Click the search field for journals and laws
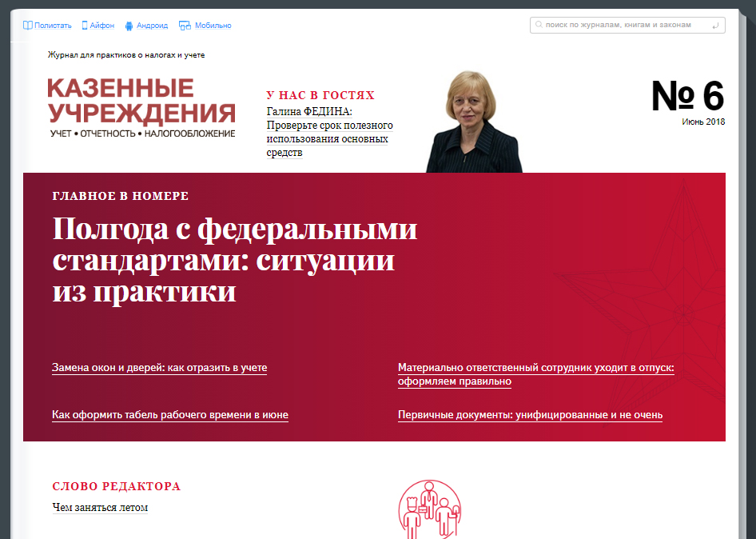The height and width of the screenshot is (539, 756). (627, 25)
